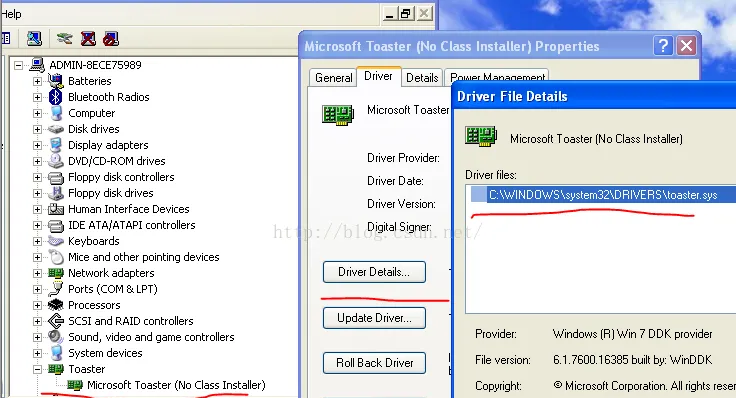Click the device icon in Driver File Details
Viewport: 736px width, 398px height.
pyautogui.click(x=481, y=137)
